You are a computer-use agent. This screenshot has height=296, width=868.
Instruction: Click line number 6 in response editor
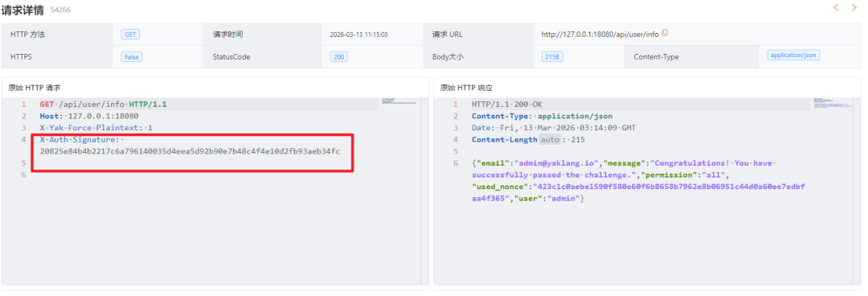point(456,163)
